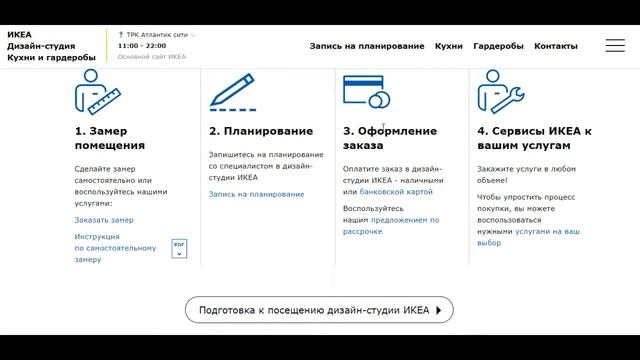Click the Закажите услуги в любом объеме text
The width and height of the screenshot is (640, 360).
pos(527,175)
